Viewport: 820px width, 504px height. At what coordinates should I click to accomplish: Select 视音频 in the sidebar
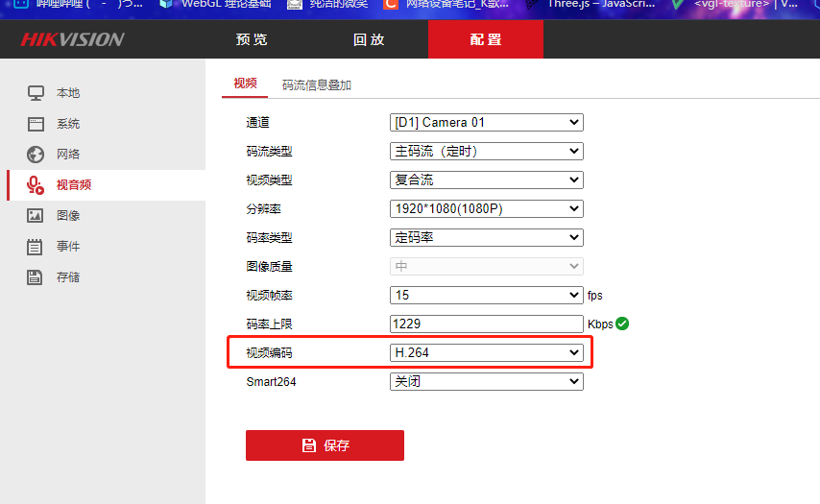click(74, 185)
